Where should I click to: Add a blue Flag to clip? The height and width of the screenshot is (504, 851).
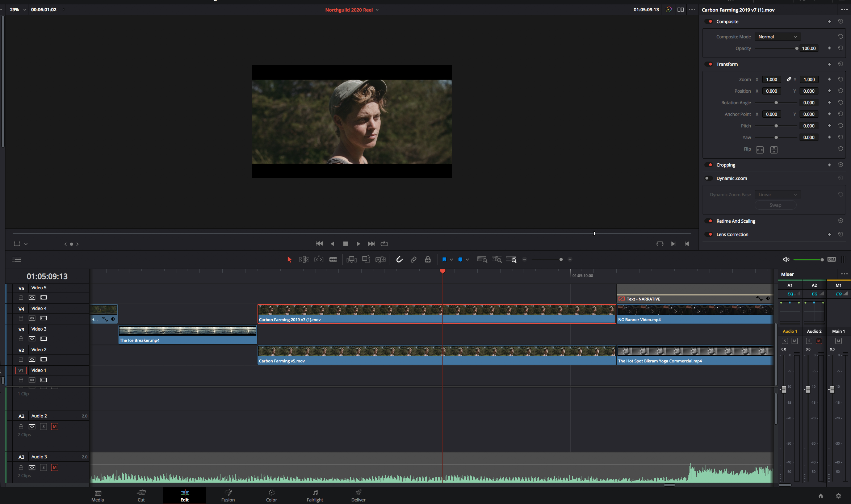(x=444, y=260)
